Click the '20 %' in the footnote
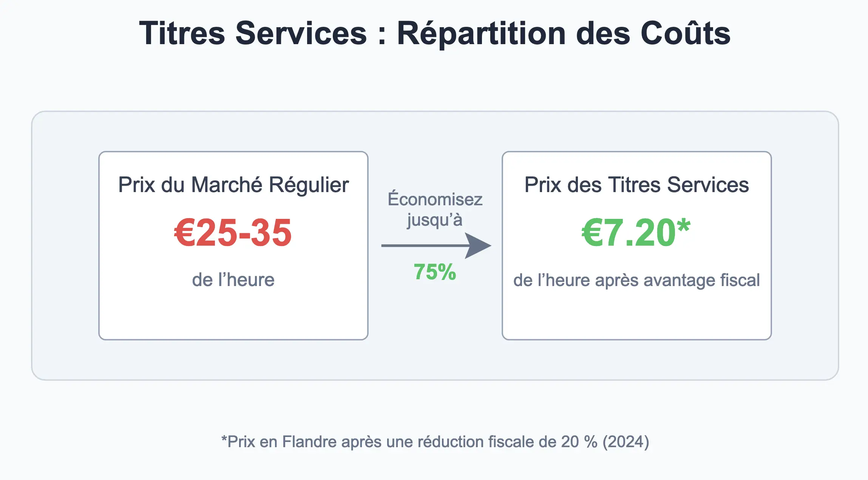This screenshot has height=480, width=868. 579,442
